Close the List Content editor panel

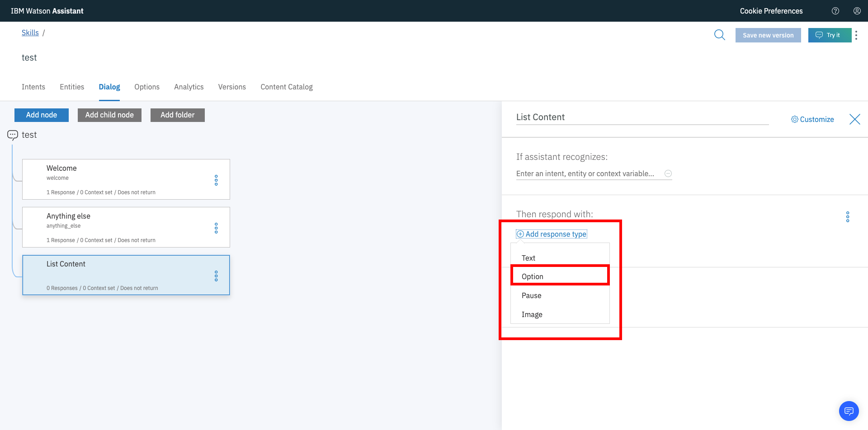pyautogui.click(x=855, y=119)
